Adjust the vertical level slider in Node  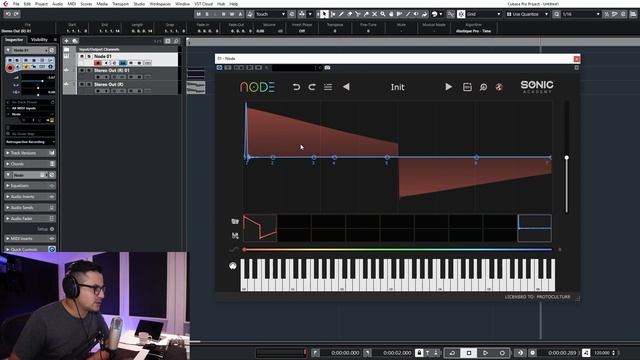[x=567, y=158]
